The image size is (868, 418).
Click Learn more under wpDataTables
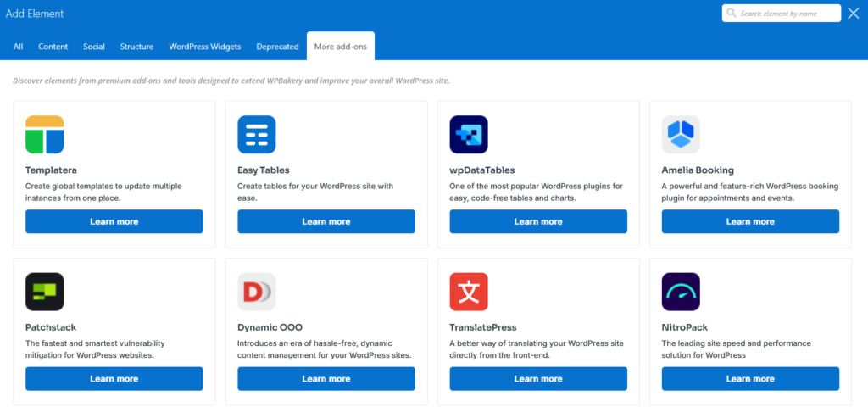[538, 221]
